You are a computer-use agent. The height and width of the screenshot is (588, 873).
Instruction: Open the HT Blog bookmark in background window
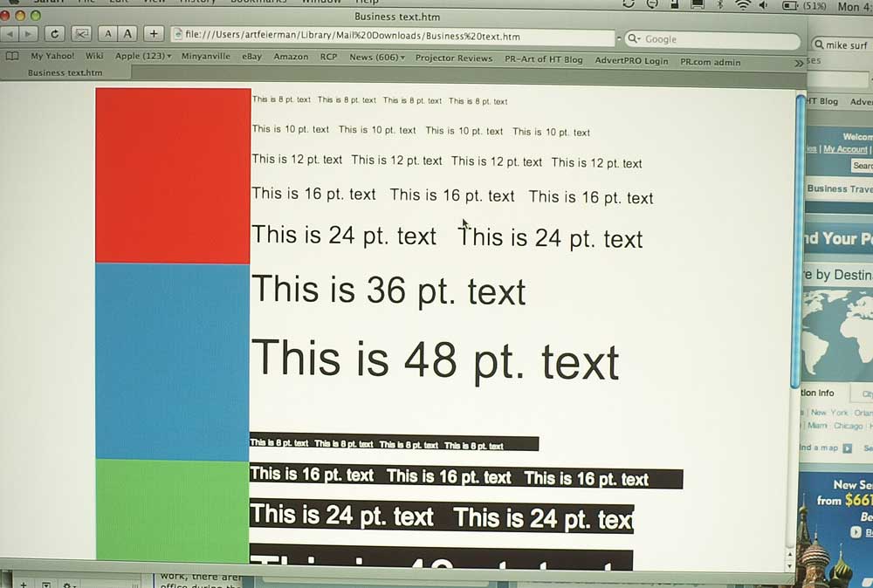[822, 100]
